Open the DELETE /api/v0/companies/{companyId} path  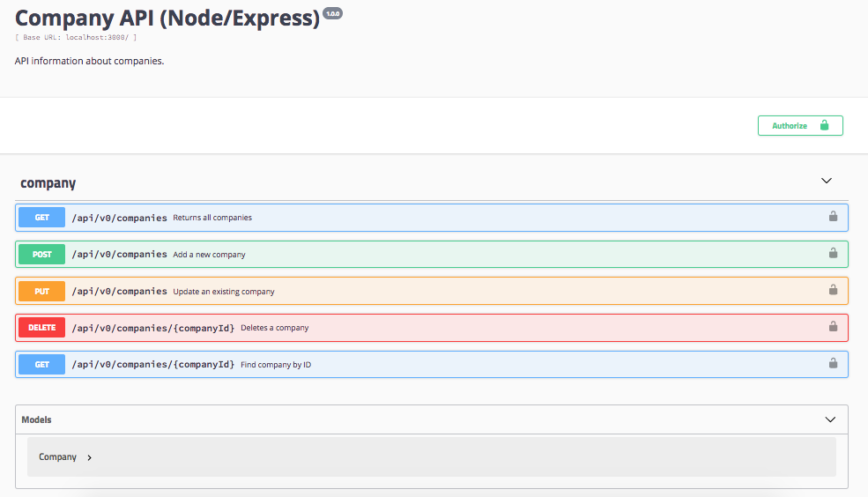click(153, 328)
